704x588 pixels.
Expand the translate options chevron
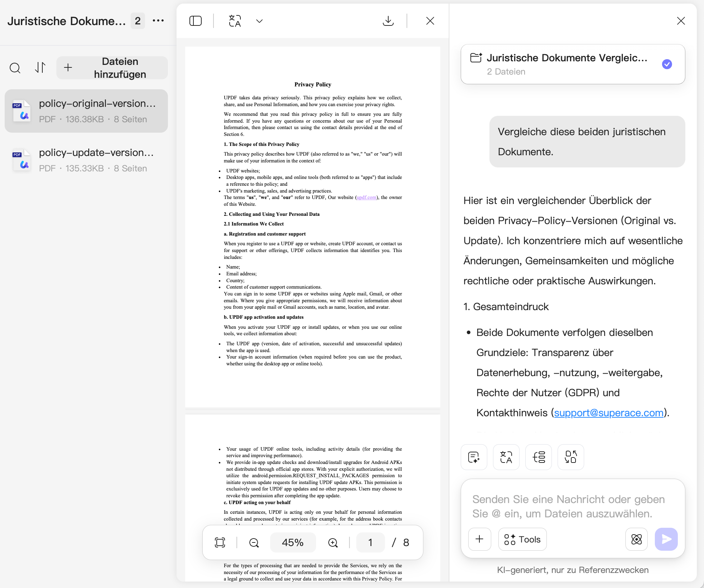[259, 21]
